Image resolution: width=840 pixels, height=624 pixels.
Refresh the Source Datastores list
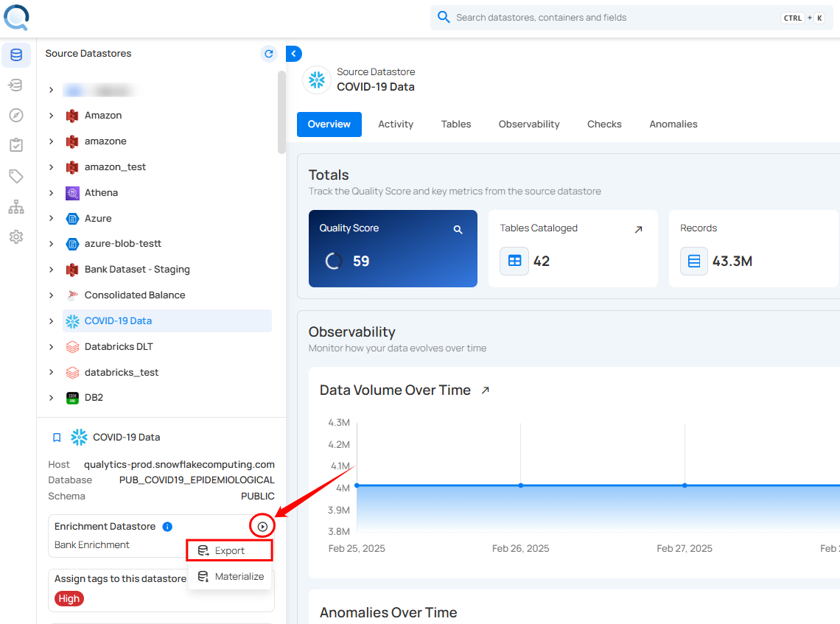tap(269, 54)
